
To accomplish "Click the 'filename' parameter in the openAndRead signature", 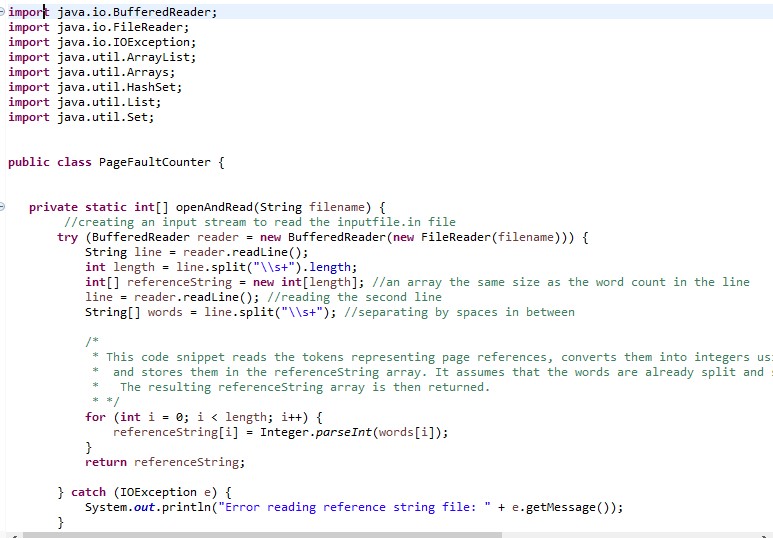I will point(337,207).
